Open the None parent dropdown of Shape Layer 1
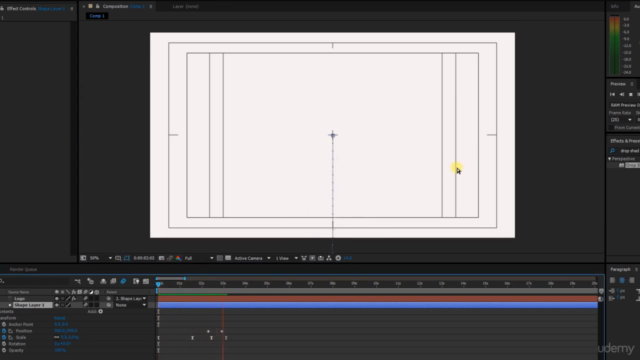 pyautogui.click(x=131, y=305)
